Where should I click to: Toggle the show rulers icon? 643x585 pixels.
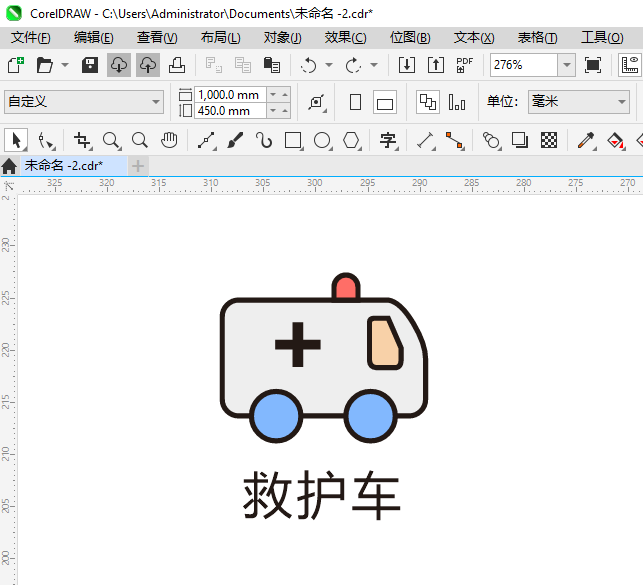tap(630, 65)
